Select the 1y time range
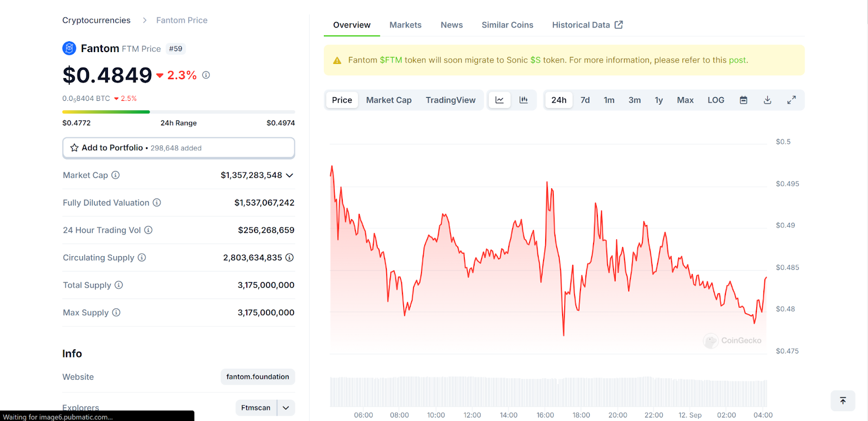868x421 pixels. [x=659, y=100]
